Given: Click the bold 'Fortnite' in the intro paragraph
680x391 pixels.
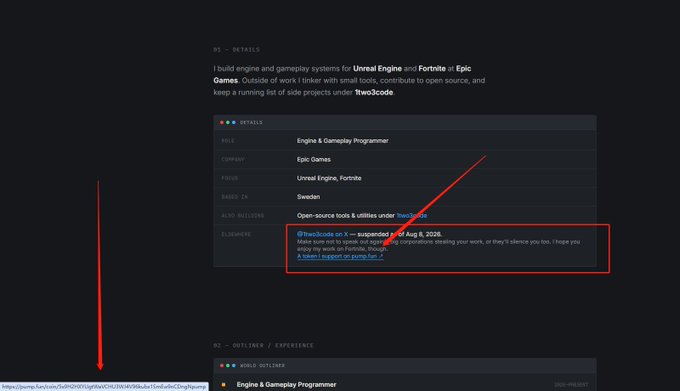Looking at the screenshot, I should pos(432,68).
